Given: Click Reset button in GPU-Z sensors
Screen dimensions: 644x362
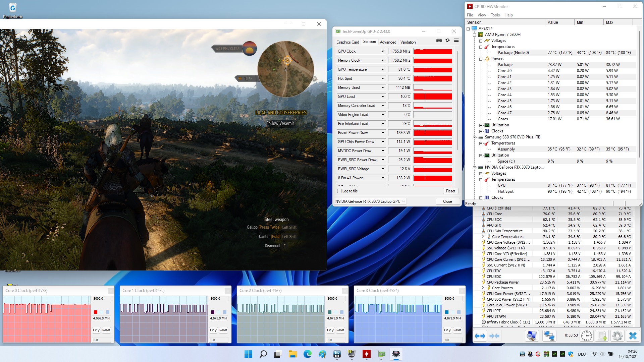Looking at the screenshot, I should point(450,191).
